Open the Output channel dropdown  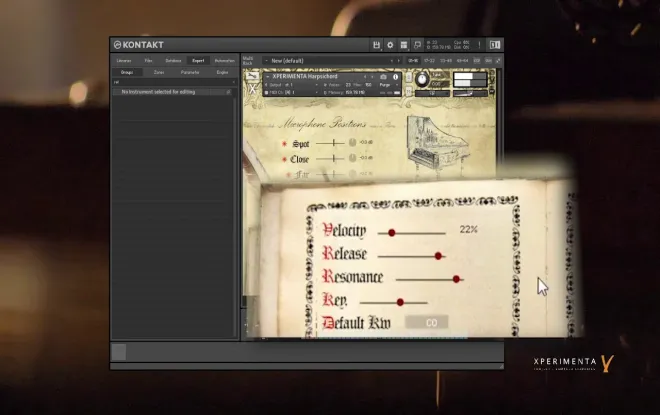tap(293, 85)
